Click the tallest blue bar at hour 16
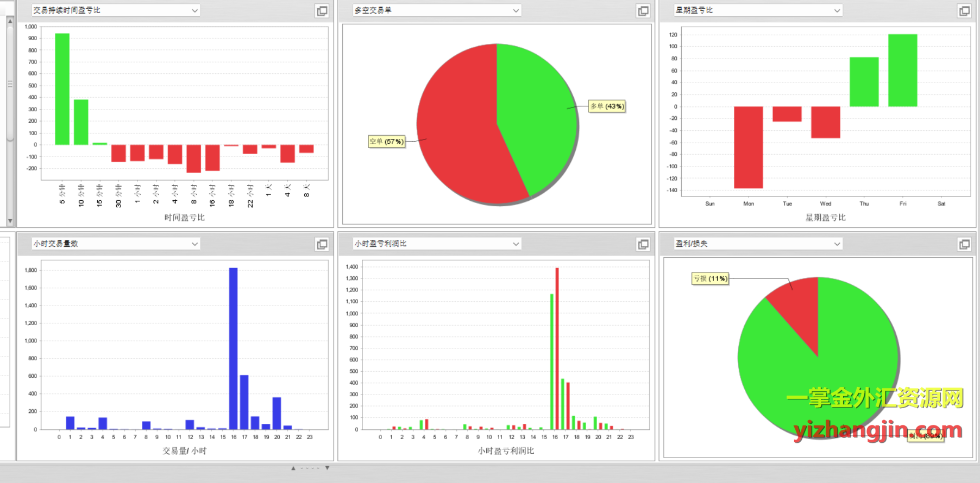Screen dimensions: 980x483 click(233, 347)
